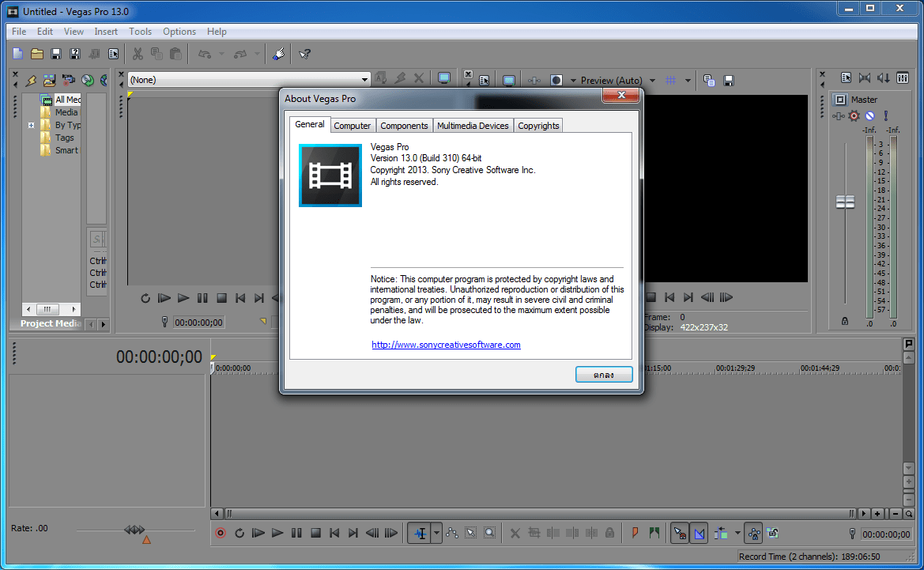Click the New project icon in main toolbar
924x570 pixels.
pyautogui.click(x=17, y=54)
